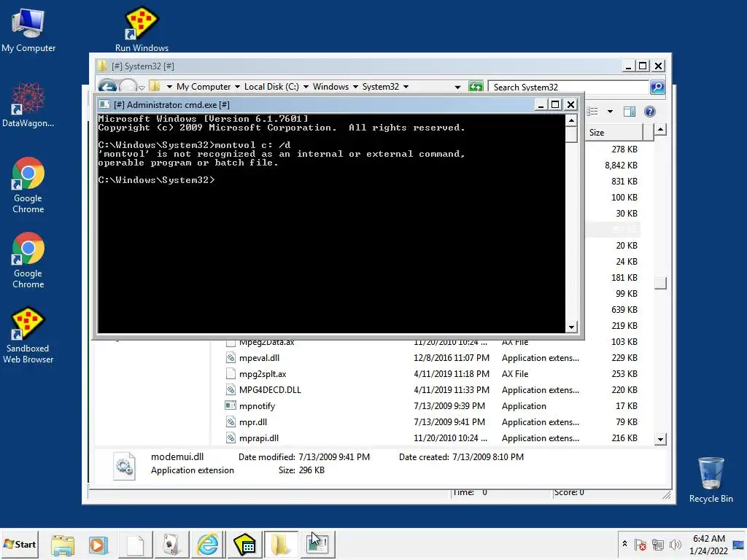The height and width of the screenshot is (560, 747).
Task: Expand the System32 breadcrumb dropdown arrow
Action: (406, 87)
